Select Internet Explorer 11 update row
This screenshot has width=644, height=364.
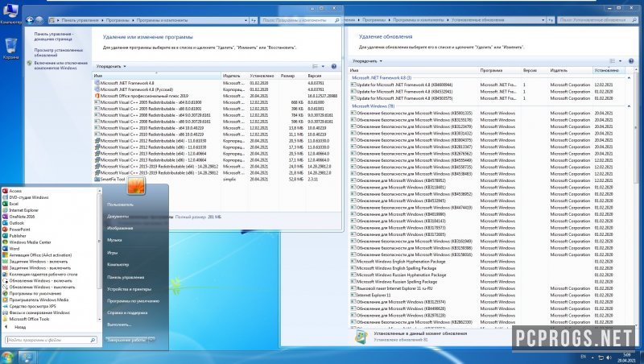[488, 296]
